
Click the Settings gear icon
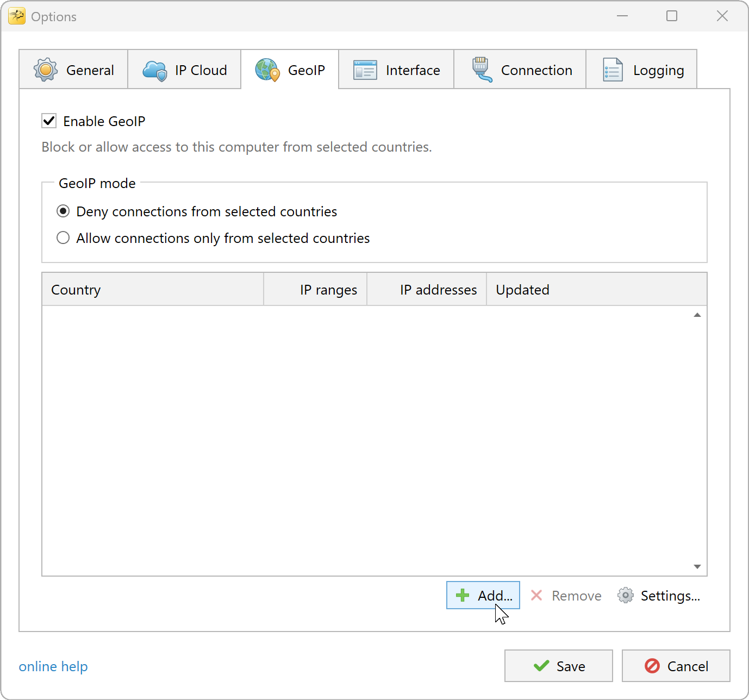click(626, 596)
